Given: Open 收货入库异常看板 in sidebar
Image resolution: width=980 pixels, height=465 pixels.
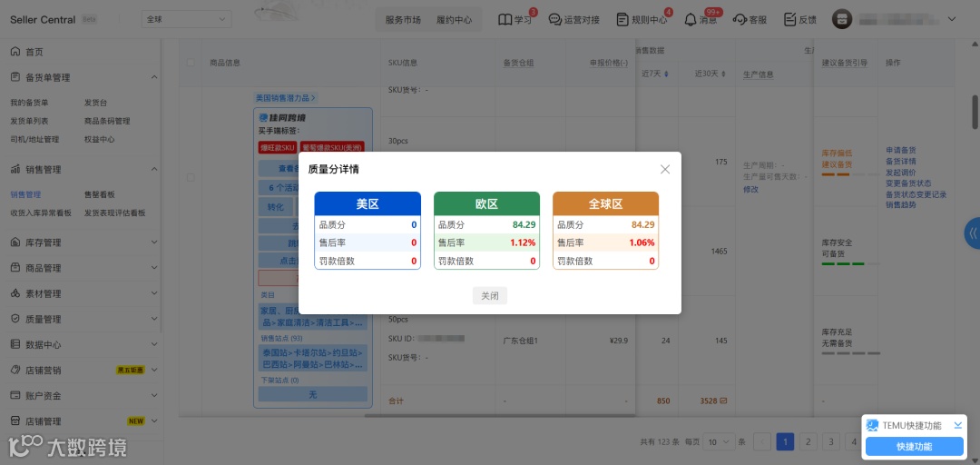Looking at the screenshot, I should tap(41, 213).
